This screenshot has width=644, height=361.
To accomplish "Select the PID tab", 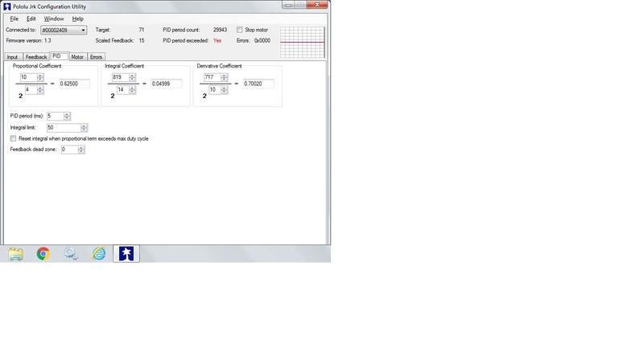I will 59,56.
